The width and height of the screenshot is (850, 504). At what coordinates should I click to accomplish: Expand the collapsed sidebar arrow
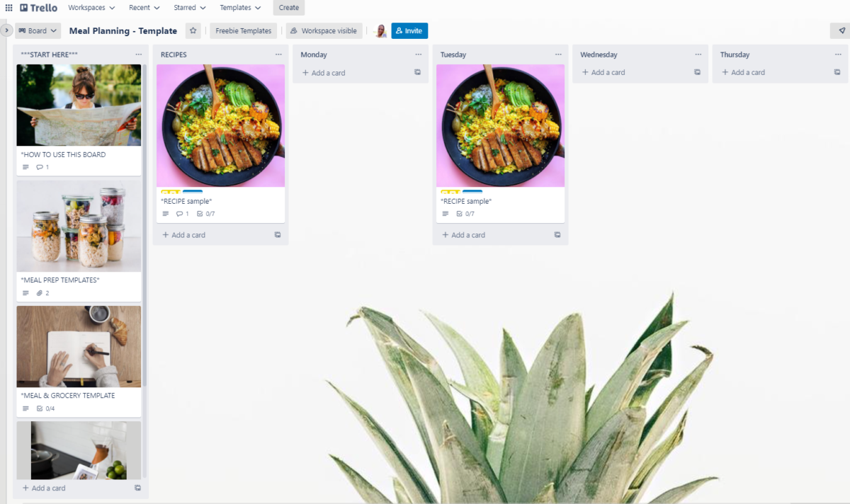click(x=7, y=30)
